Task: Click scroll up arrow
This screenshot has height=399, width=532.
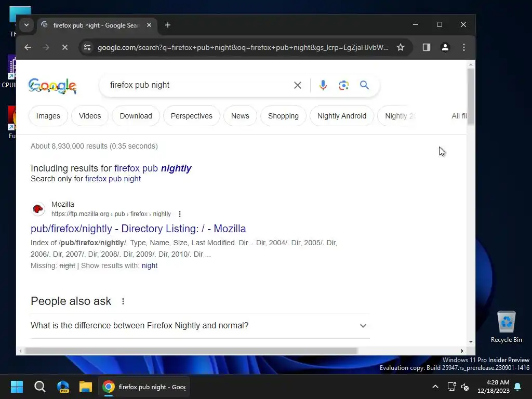Action: (x=471, y=64)
